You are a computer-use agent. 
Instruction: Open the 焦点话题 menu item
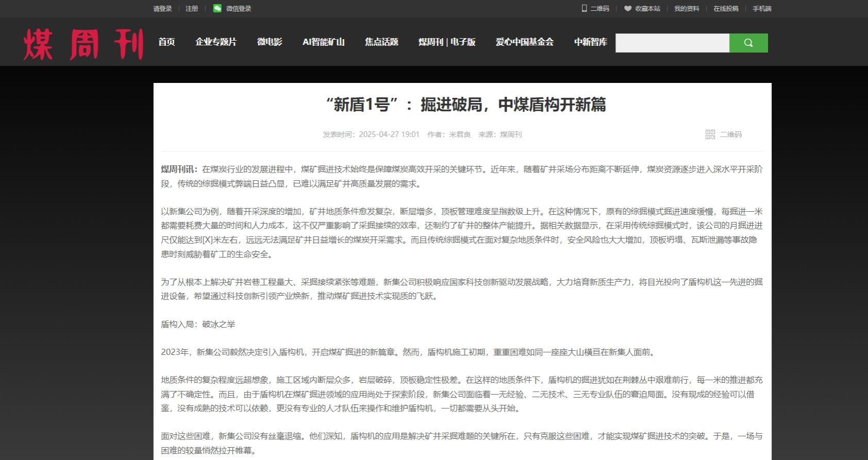click(381, 42)
